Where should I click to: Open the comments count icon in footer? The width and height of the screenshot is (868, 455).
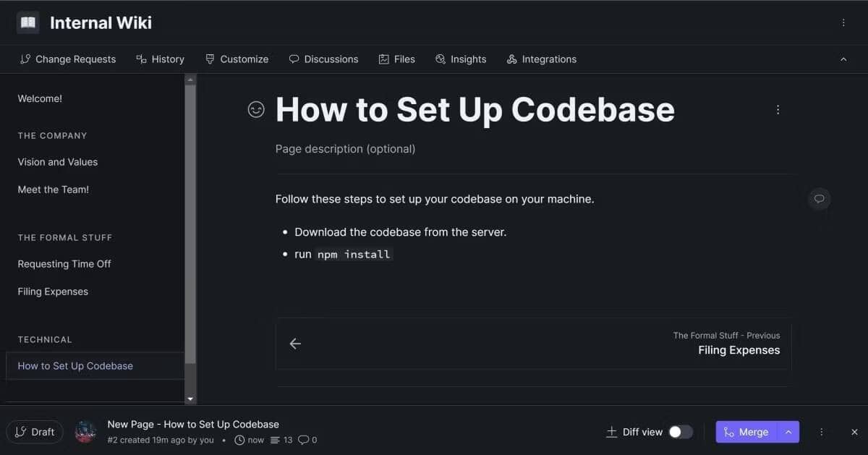coord(304,440)
